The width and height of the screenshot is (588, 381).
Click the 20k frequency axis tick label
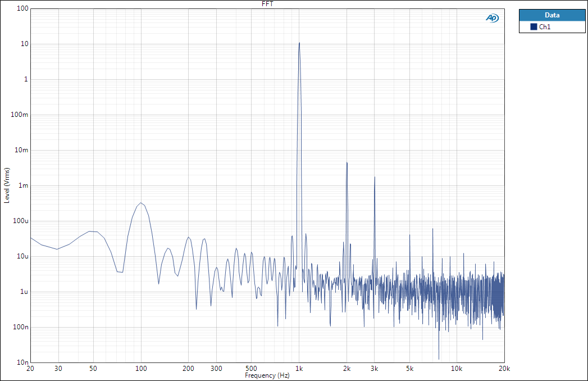click(504, 369)
